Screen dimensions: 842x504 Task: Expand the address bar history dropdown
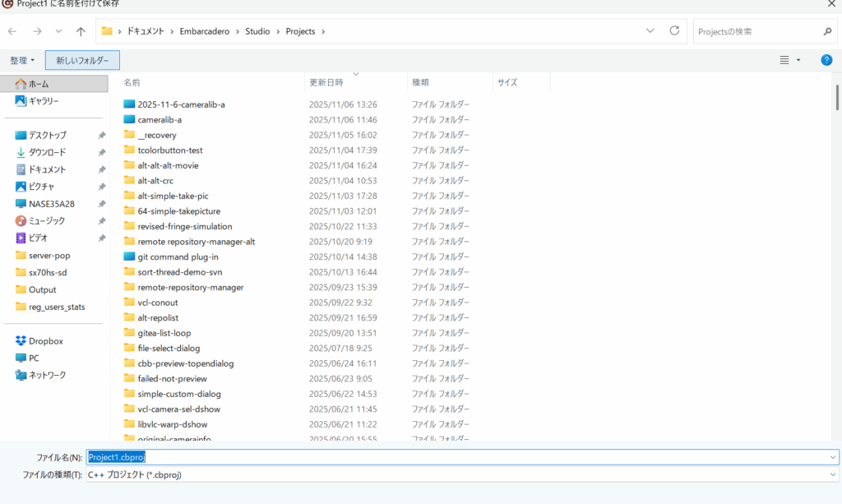pos(650,31)
